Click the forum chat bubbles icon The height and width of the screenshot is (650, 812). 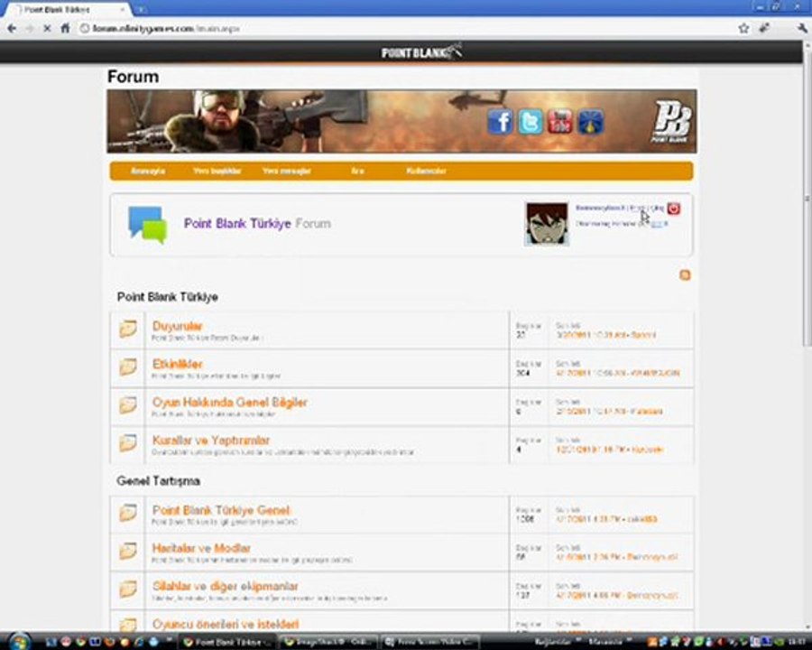(148, 225)
